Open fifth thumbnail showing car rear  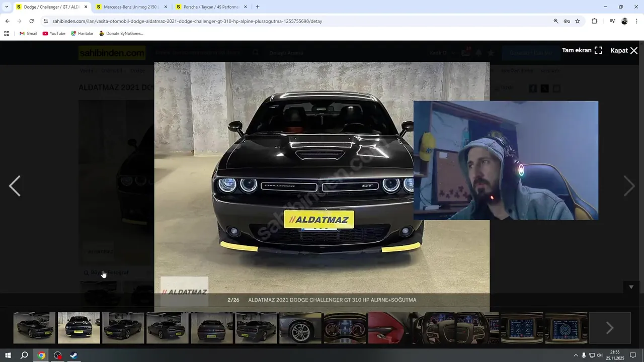click(211, 328)
